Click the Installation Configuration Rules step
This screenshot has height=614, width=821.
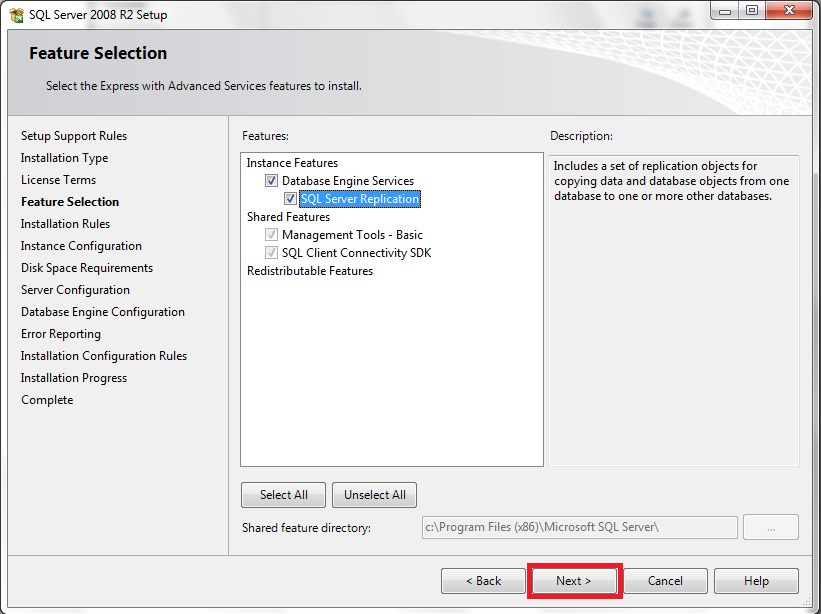click(104, 356)
